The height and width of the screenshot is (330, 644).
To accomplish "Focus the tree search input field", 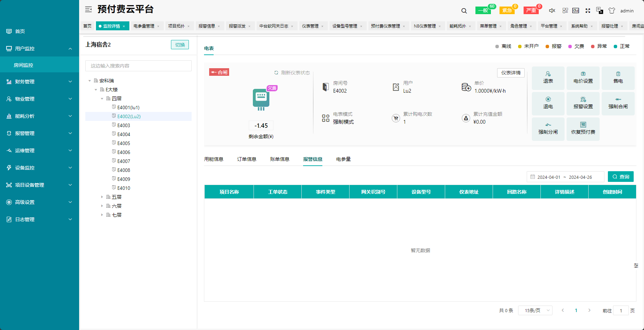I will (138, 66).
